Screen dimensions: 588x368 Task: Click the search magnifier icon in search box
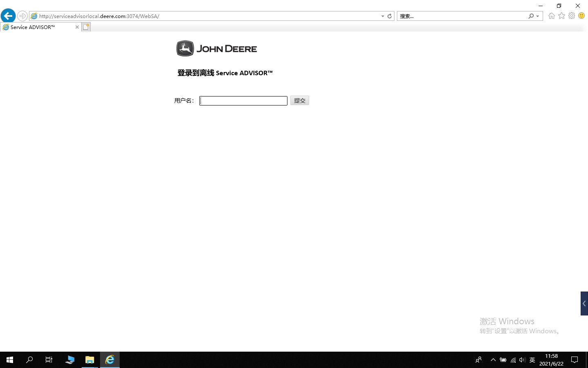[x=531, y=16]
